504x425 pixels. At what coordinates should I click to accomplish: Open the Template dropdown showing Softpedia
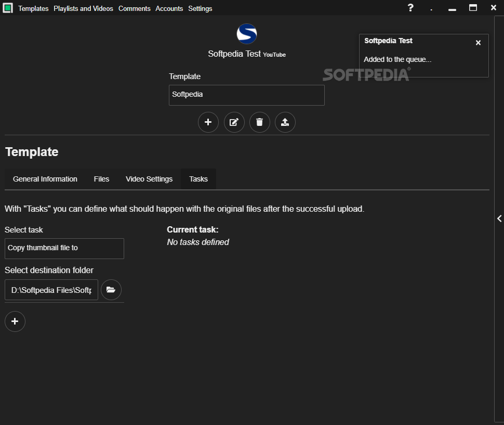pos(246,95)
